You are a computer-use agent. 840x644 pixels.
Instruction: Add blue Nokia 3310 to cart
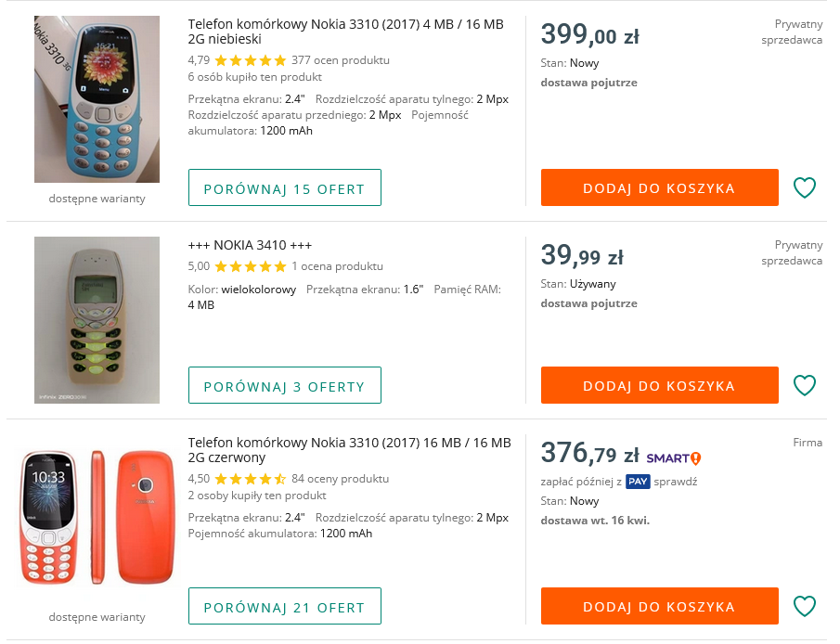click(659, 187)
